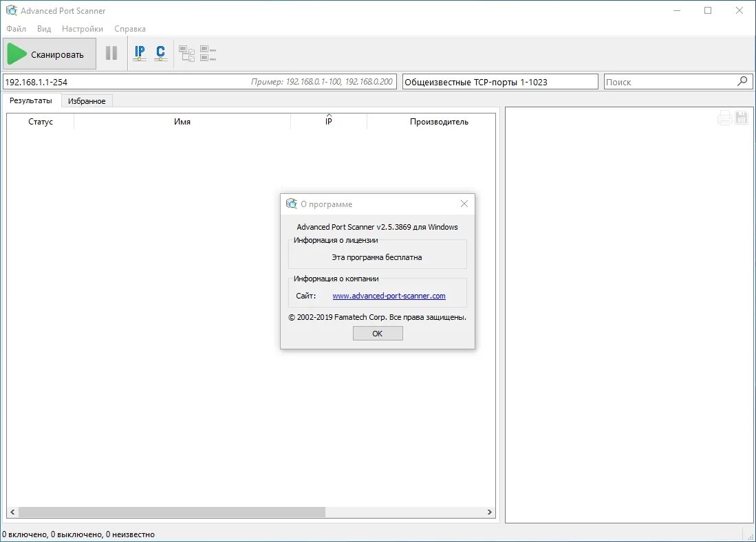Click the TCP ports field 1-1023
Screen dimensions: 756x542
point(500,81)
